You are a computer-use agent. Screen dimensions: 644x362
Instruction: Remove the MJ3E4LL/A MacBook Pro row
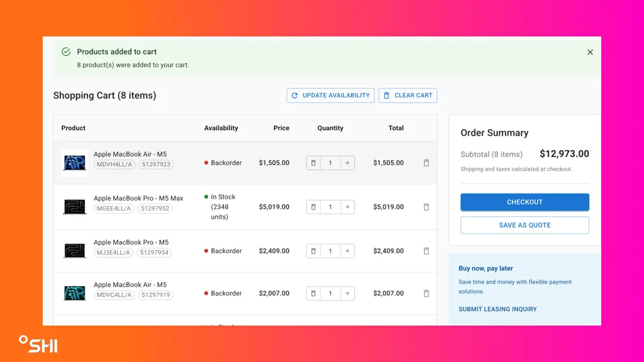click(426, 251)
